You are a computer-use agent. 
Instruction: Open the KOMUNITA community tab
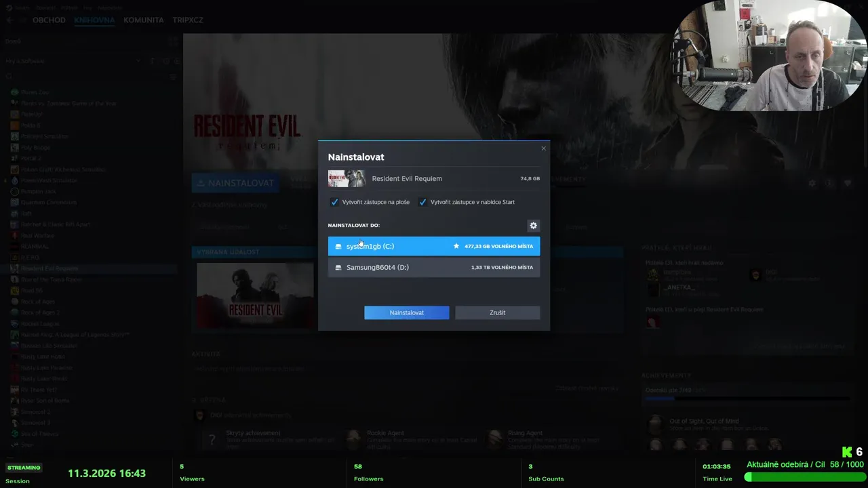pos(144,20)
